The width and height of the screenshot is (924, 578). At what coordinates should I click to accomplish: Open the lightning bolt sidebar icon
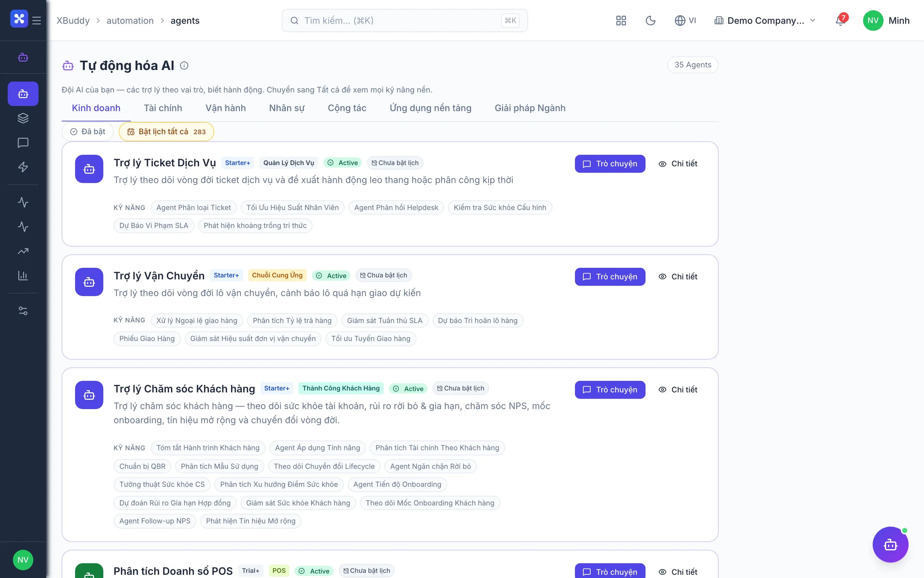23,167
